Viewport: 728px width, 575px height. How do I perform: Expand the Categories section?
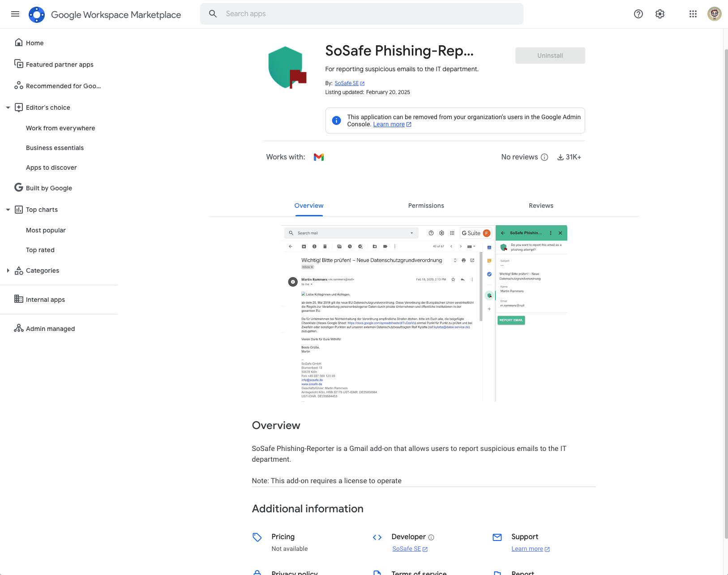[8, 270]
